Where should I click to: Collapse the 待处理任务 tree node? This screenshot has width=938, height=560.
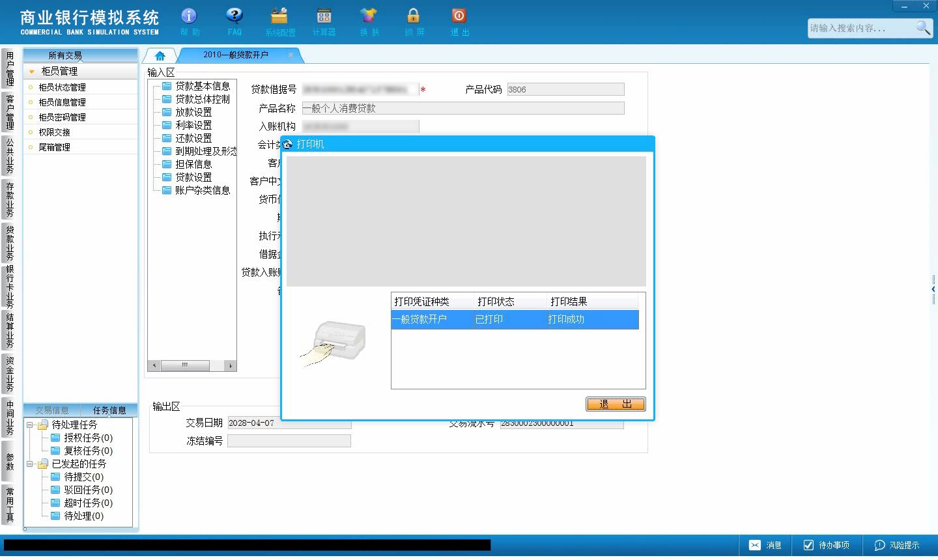point(30,425)
